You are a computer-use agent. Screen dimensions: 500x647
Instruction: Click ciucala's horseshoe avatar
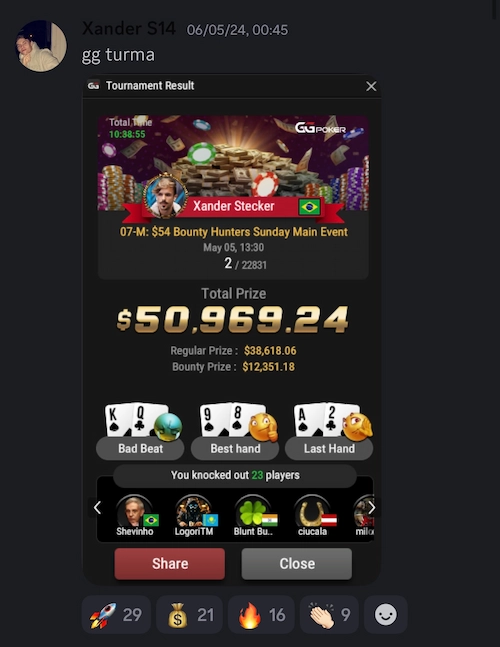(311, 511)
